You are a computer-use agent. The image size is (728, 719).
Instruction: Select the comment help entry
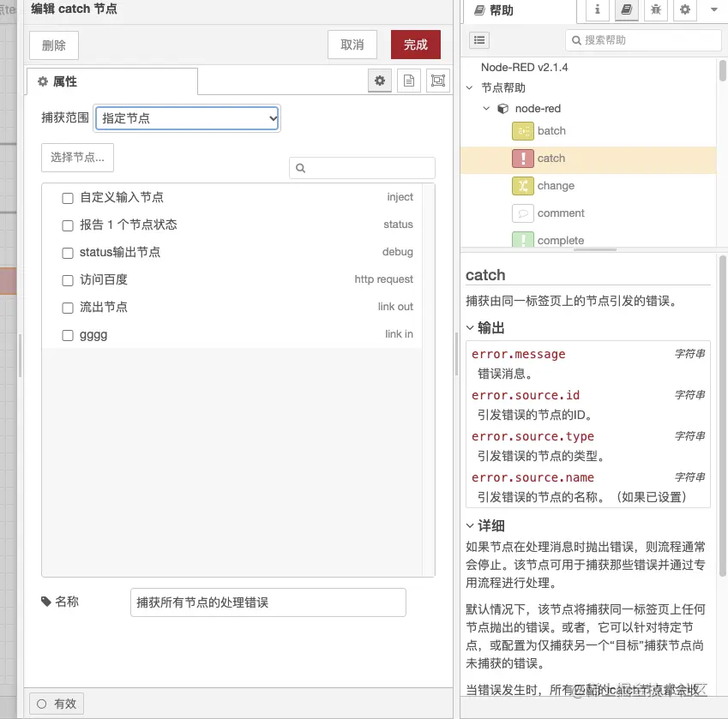pyautogui.click(x=588, y=213)
